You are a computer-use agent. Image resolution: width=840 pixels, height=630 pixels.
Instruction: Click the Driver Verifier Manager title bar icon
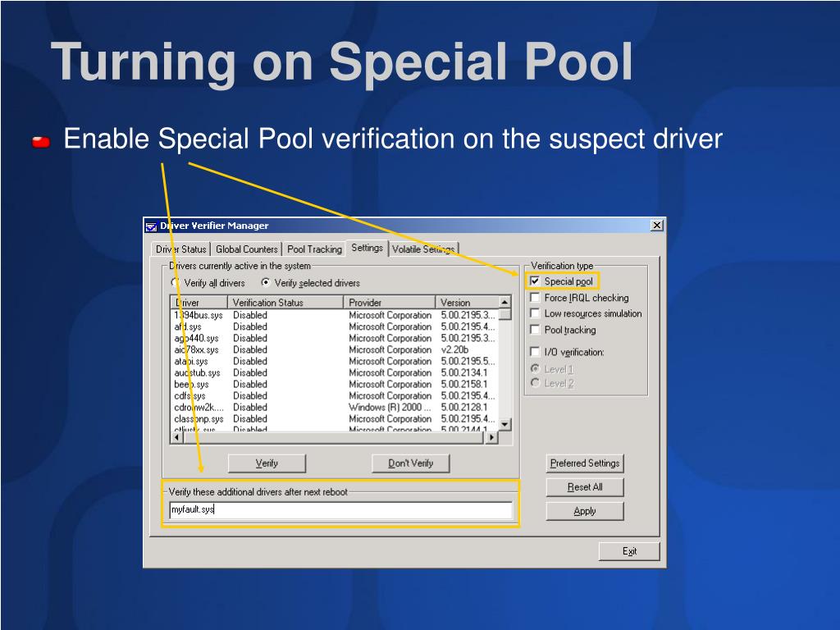151,226
